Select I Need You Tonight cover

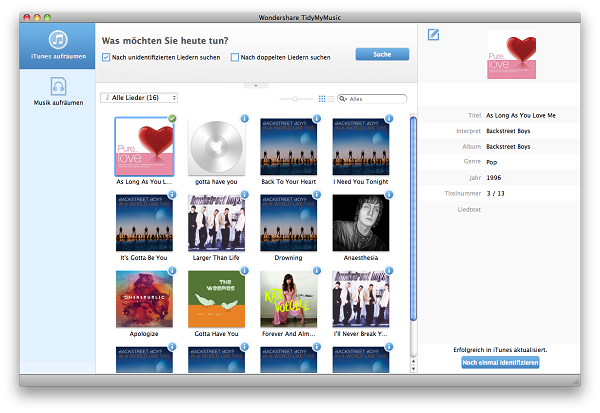tap(361, 147)
